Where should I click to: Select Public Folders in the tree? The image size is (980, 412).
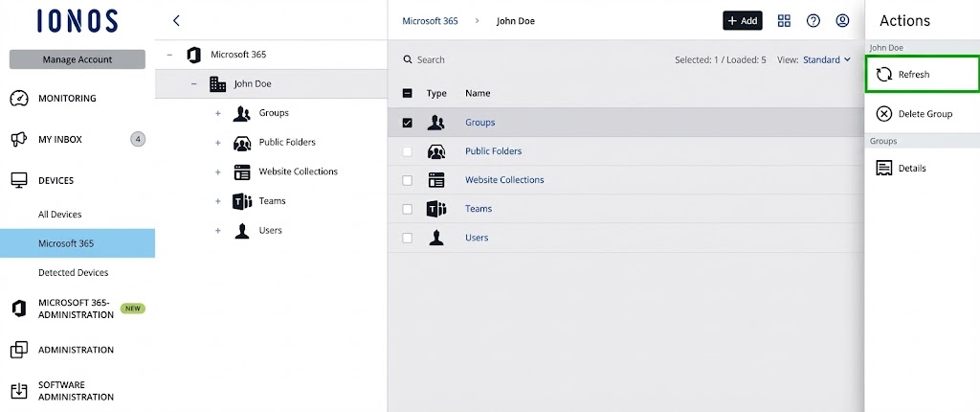[x=287, y=142]
